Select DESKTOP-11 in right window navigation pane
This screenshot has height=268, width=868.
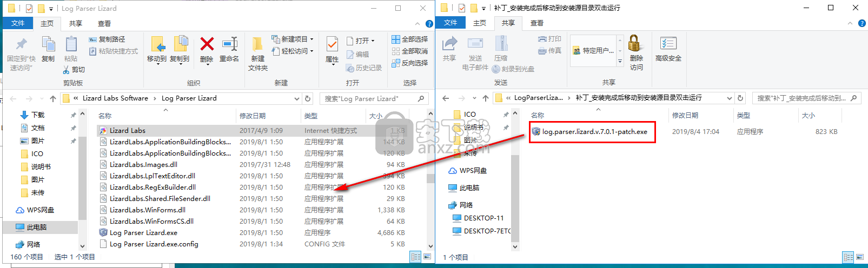(479, 218)
